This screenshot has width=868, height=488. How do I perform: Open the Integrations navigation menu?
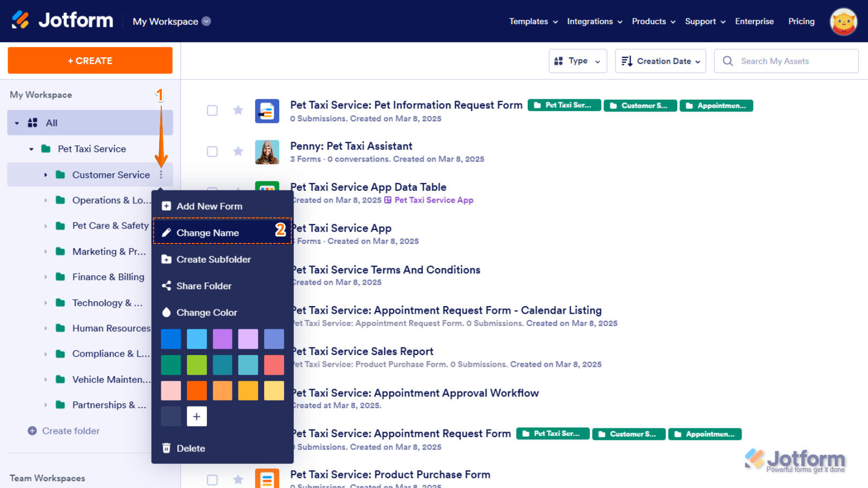(595, 21)
